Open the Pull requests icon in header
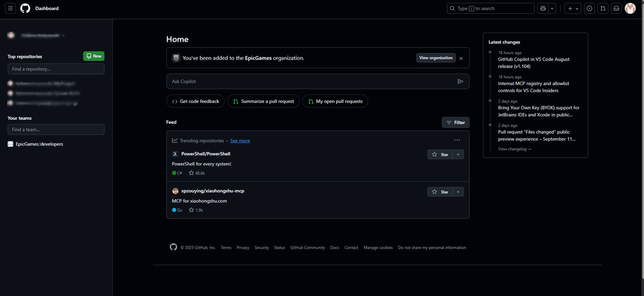The height and width of the screenshot is (296, 644). click(x=603, y=9)
